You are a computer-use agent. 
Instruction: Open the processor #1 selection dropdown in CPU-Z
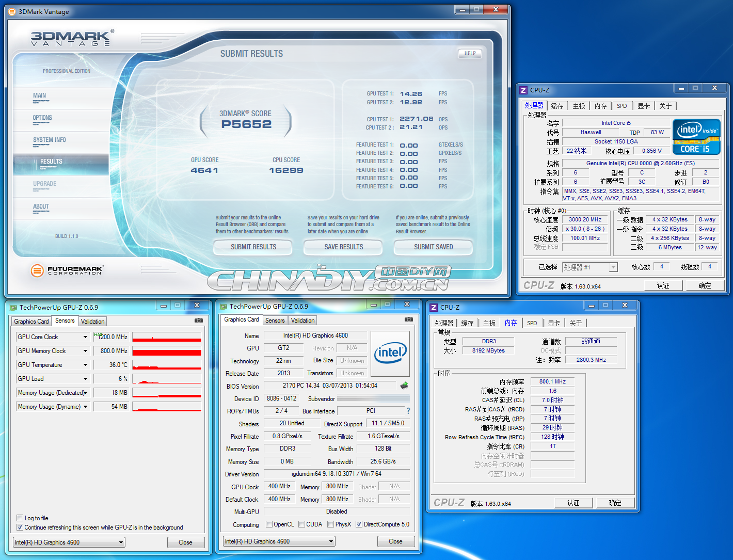[x=590, y=267]
